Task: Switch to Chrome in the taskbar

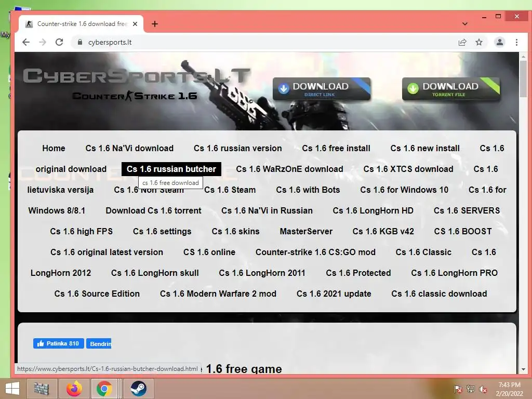Action: (104, 389)
